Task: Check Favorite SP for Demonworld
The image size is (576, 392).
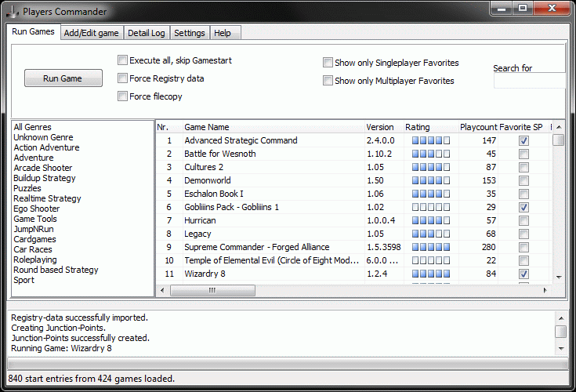Action: 523,180
